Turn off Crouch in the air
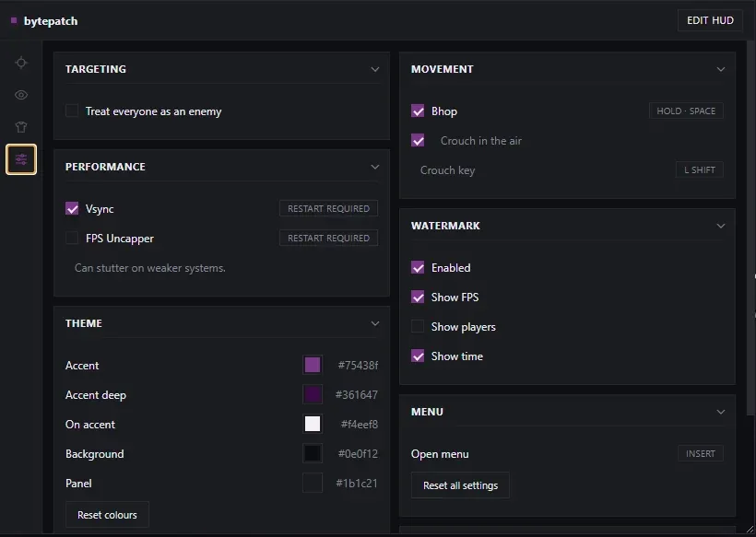The image size is (756, 537). (418, 141)
